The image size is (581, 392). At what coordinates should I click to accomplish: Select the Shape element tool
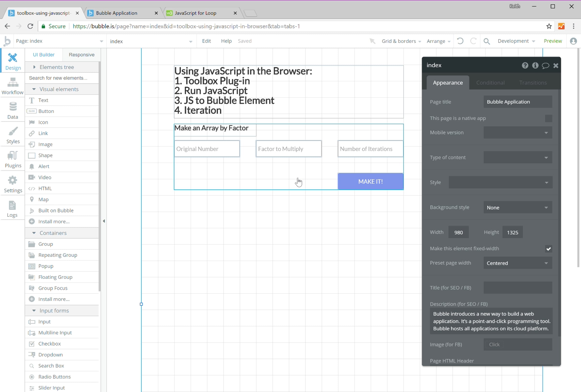click(61, 155)
